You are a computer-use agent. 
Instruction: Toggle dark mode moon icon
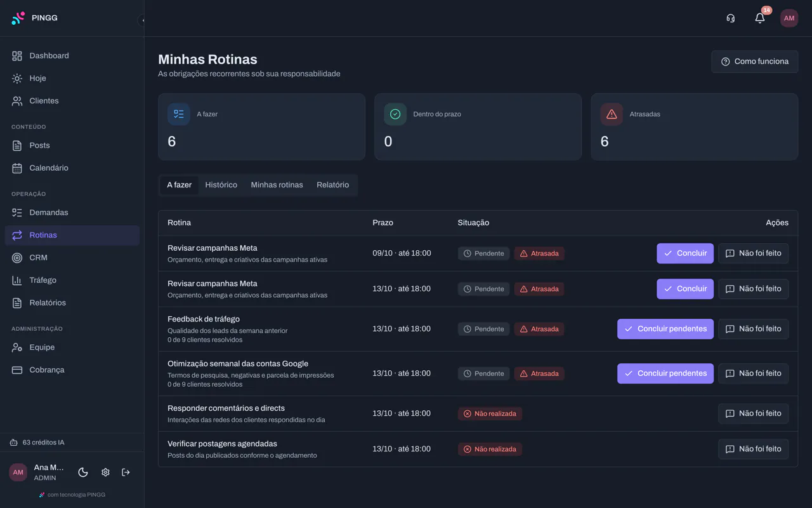point(83,472)
